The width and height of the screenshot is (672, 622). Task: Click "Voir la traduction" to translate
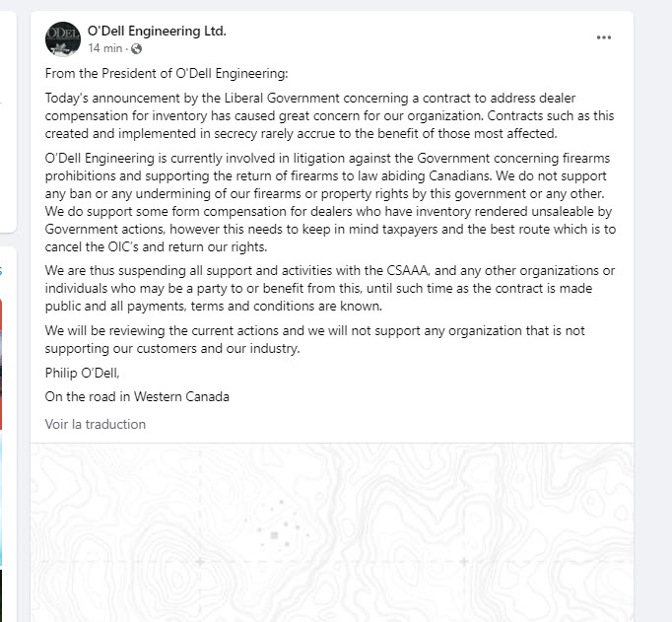coord(95,424)
